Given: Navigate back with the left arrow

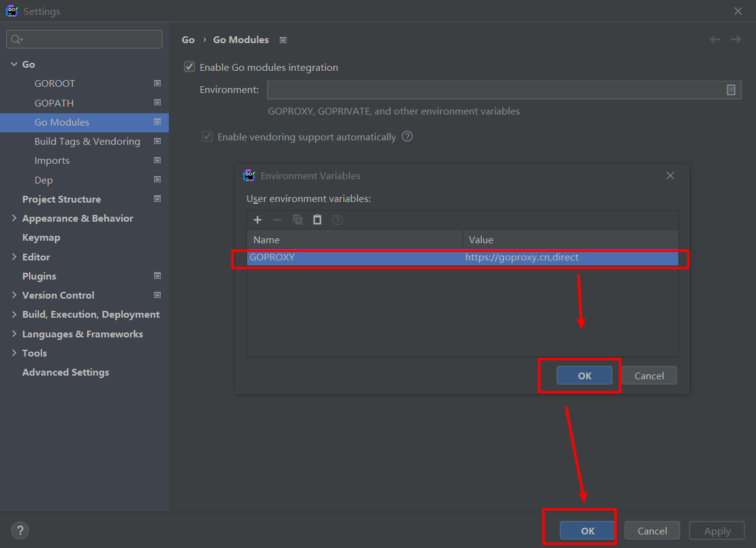Looking at the screenshot, I should 715,39.
